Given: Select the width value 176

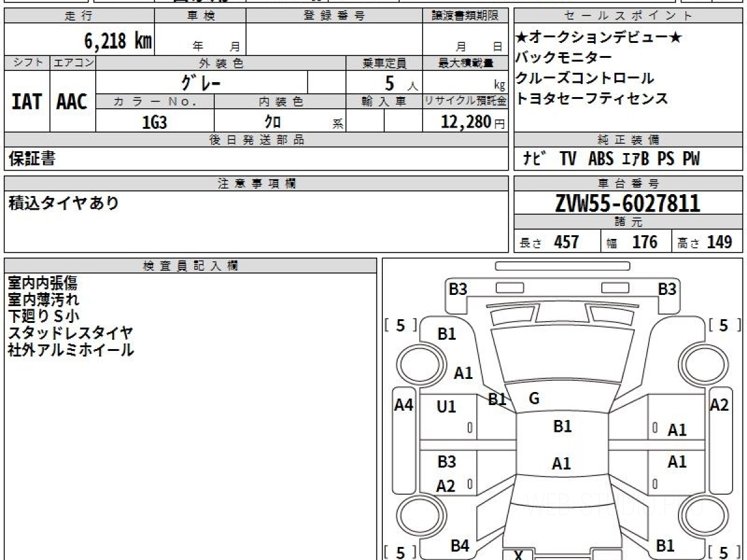Looking at the screenshot, I should tap(644, 242).
